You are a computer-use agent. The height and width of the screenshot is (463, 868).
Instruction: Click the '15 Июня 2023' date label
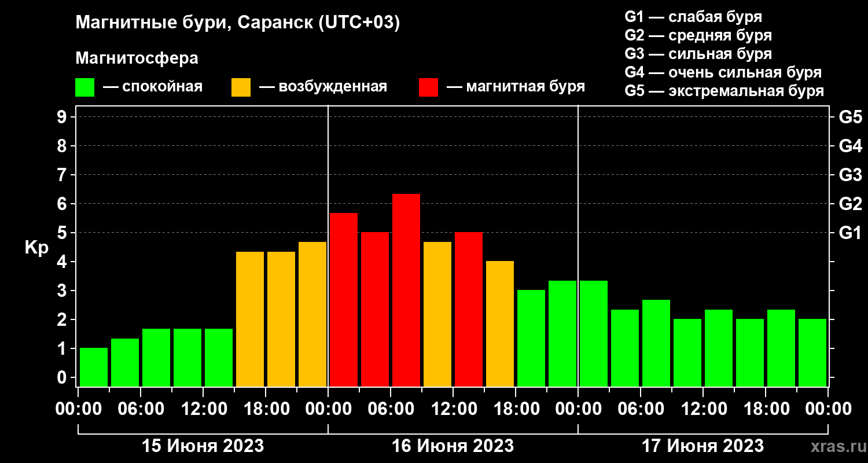[203, 446]
